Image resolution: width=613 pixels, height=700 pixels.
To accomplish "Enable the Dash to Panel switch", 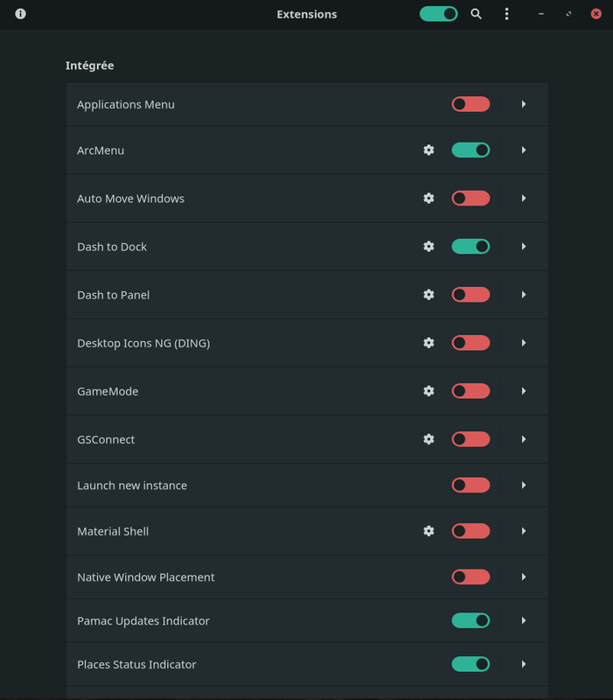I will pos(470,295).
